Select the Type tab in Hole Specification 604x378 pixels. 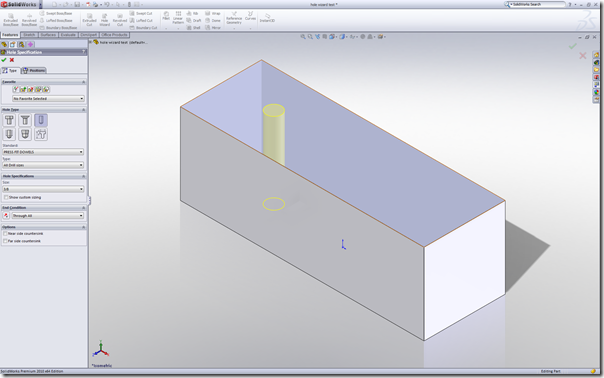point(10,71)
